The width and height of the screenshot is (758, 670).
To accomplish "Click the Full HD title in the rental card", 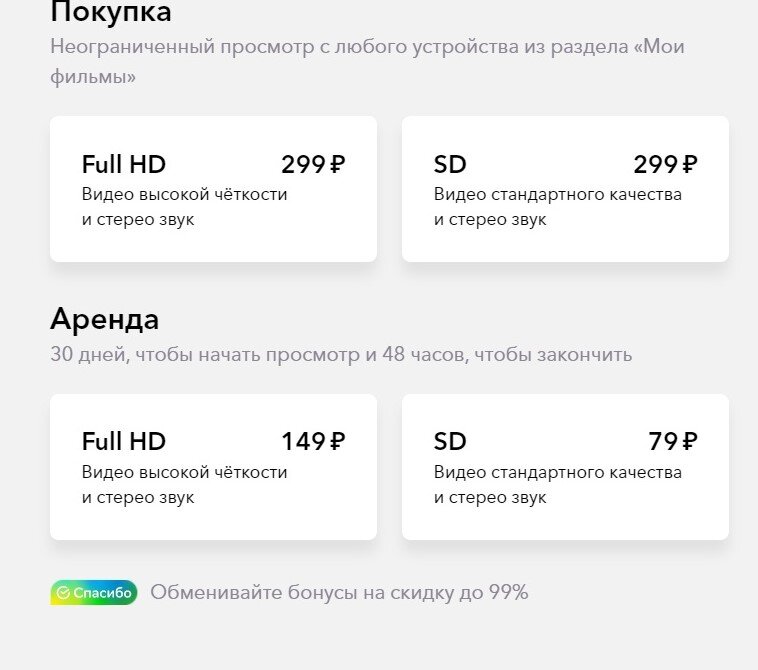I will [x=124, y=441].
